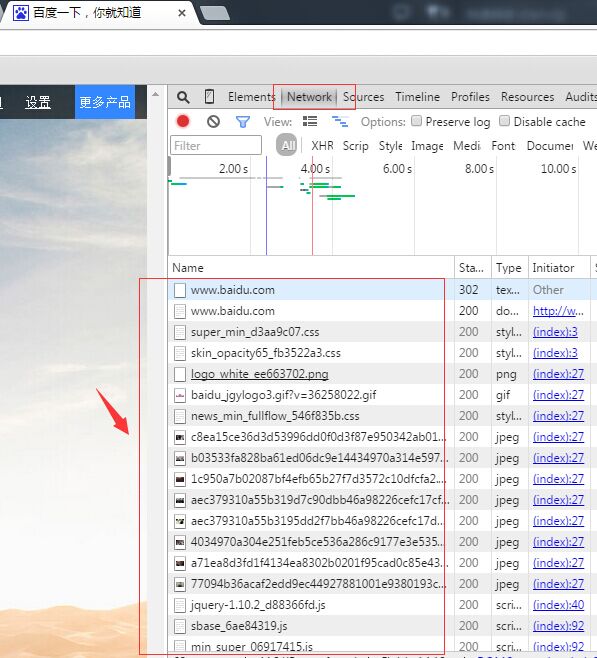The image size is (597, 658).
Task: Open the Profiles panel tab
Action: [x=470, y=97]
